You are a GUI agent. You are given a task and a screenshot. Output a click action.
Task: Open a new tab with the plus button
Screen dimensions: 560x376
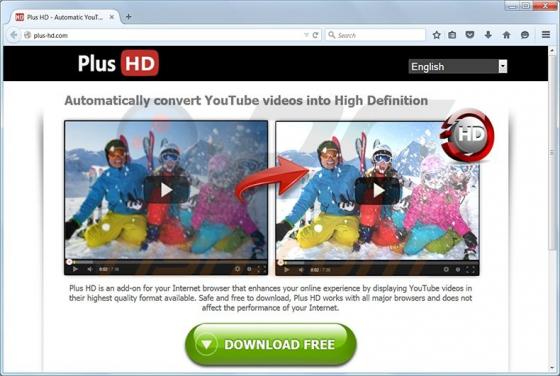coord(129,16)
